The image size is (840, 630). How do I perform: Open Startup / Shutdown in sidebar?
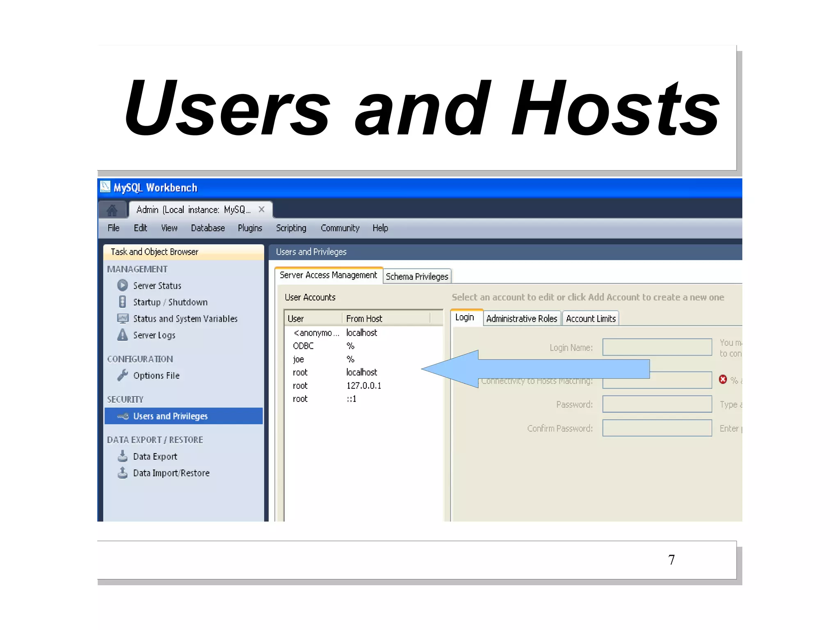(x=170, y=302)
